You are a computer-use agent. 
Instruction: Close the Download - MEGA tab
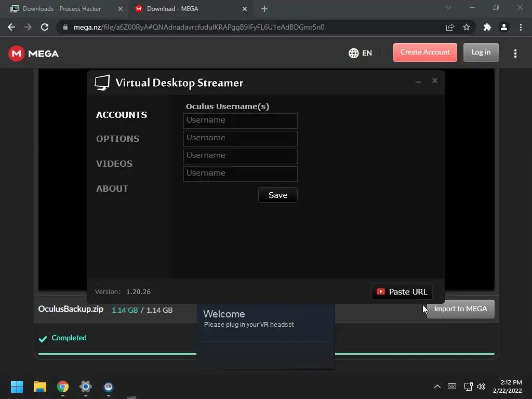[245, 9]
